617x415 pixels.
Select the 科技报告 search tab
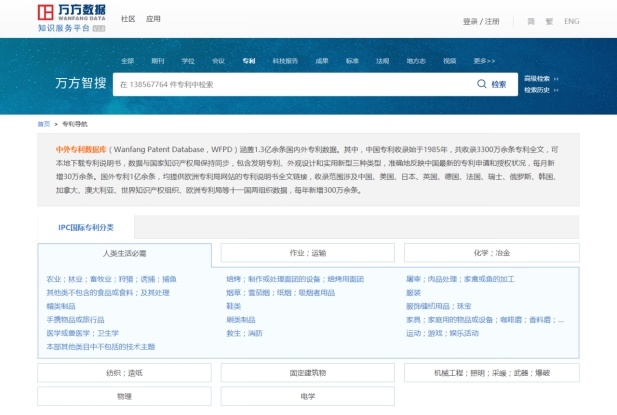[285, 61]
